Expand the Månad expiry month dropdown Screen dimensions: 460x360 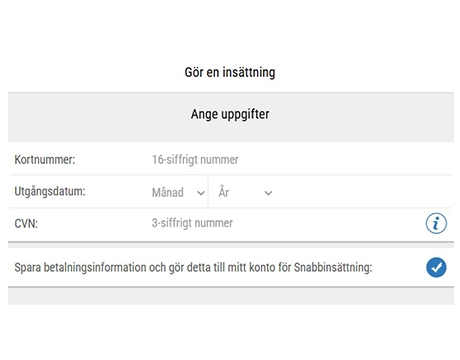point(178,193)
